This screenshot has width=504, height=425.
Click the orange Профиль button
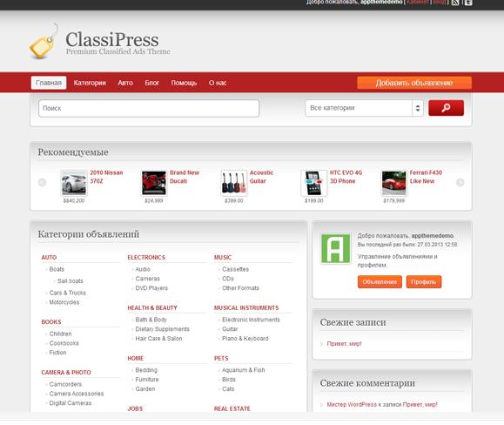(424, 282)
